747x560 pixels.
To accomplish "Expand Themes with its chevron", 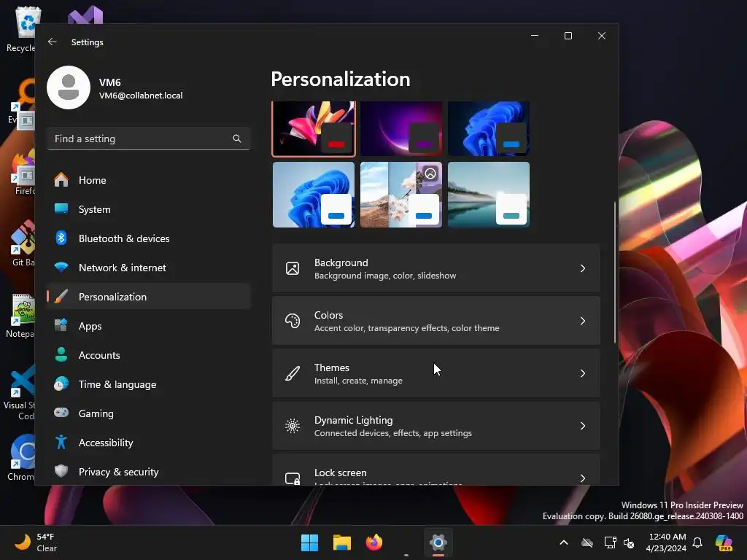I will pyautogui.click(x=583, y=373).
